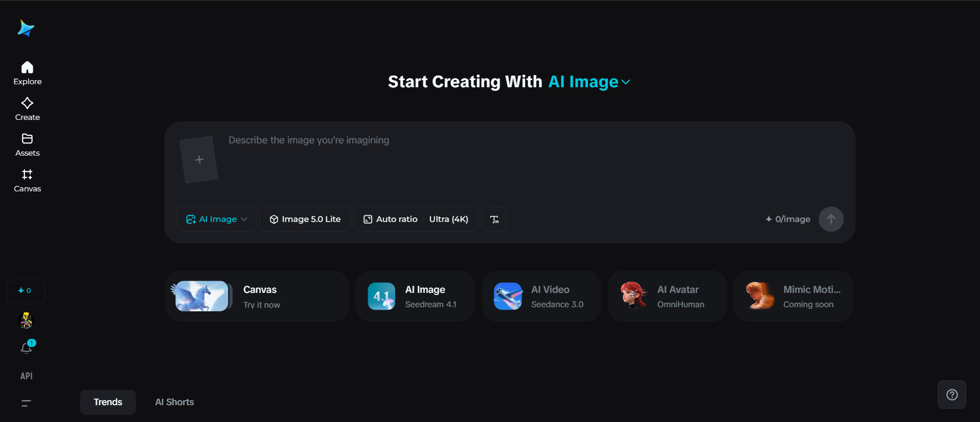Image resolution: width=980 pixels, height=422 pixels.
Task: View credits balance badge
Action: pos(26,291)
